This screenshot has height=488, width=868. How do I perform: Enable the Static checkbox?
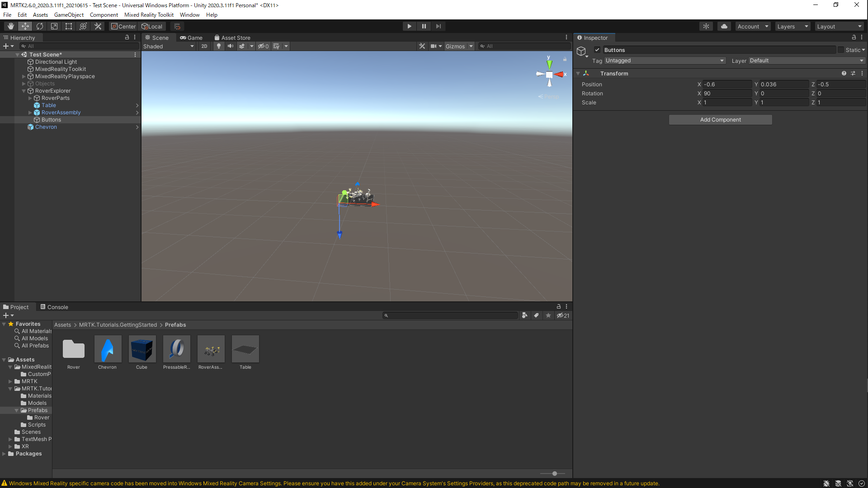click(841, 50)
